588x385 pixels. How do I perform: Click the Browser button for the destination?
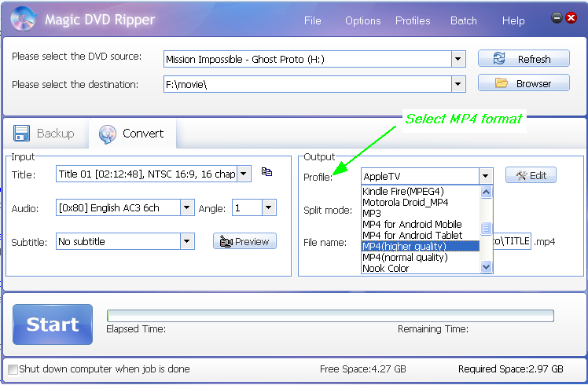point(524,83)
